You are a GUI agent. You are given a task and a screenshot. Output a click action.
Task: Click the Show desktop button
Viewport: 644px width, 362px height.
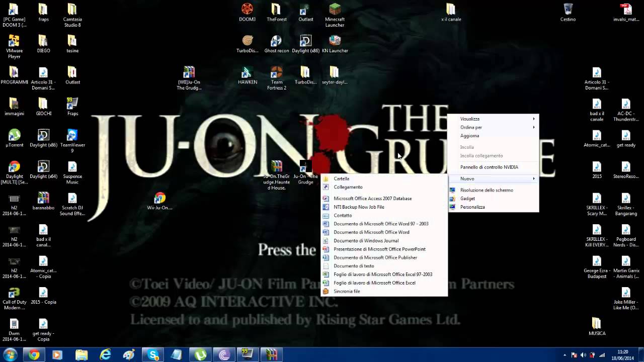point(640,355)
